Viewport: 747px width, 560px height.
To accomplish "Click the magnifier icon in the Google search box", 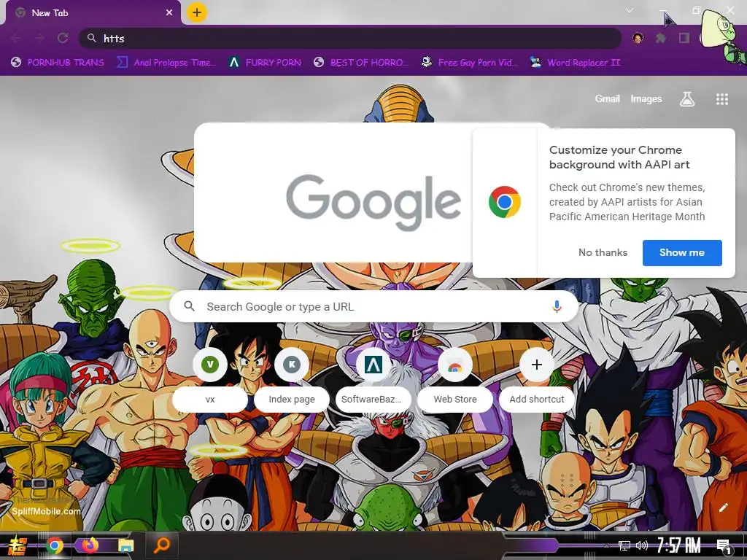I will click(x=189, y=306).
